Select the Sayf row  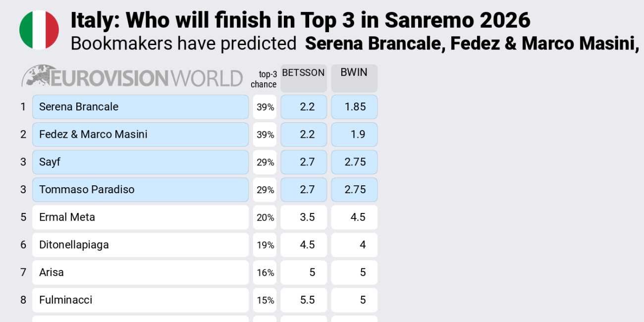[x=140, y=162]
